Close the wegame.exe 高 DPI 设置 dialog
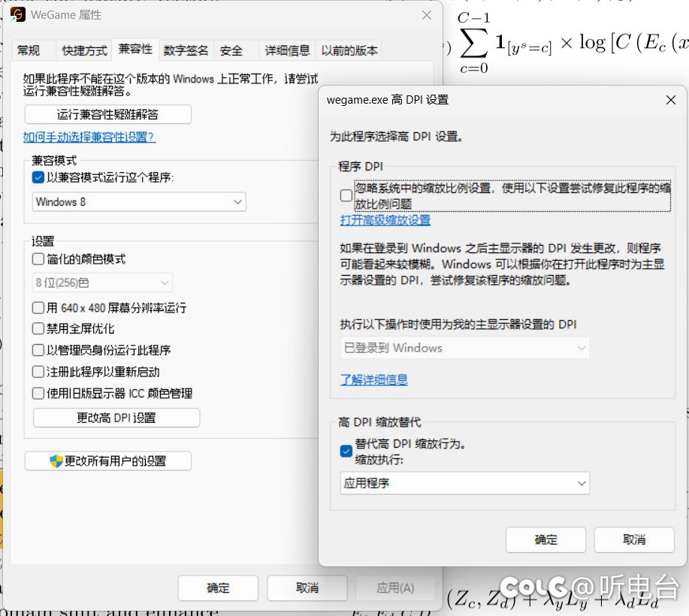This screenshot has height=616, width=689. coord(670,100)
